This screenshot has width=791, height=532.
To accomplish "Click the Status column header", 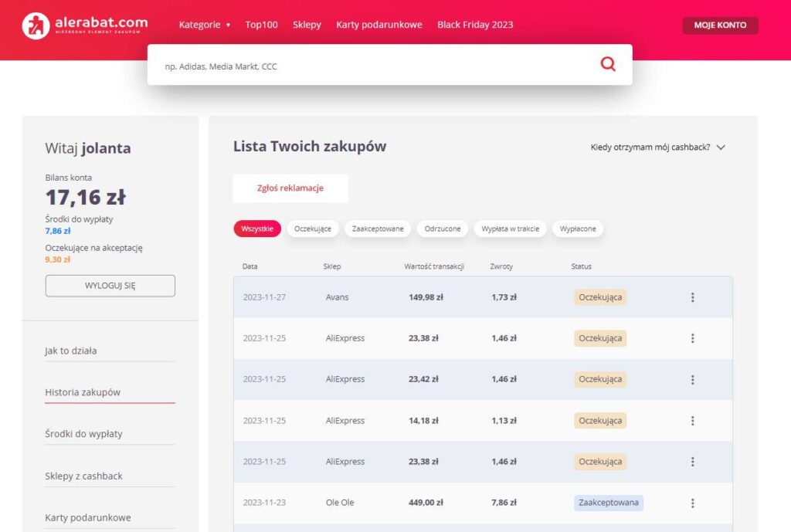I will [581, 266].
